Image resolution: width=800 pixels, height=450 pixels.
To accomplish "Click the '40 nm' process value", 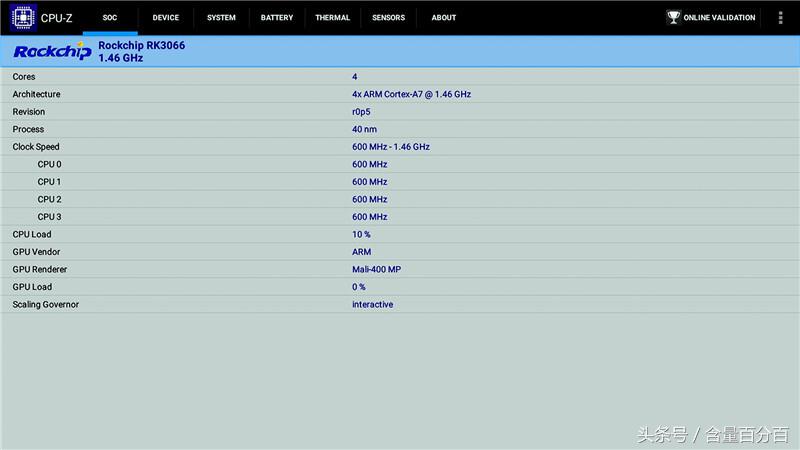I will coord(364,129).
